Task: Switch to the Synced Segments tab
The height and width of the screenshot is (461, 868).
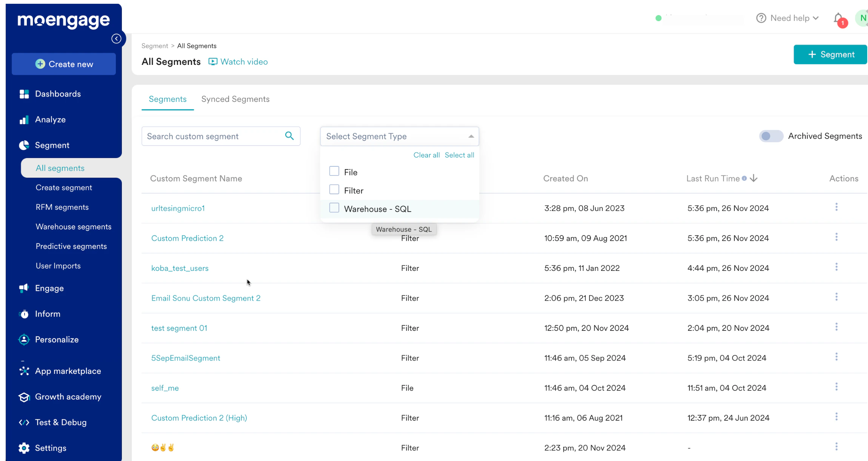Action: (235, 99)
